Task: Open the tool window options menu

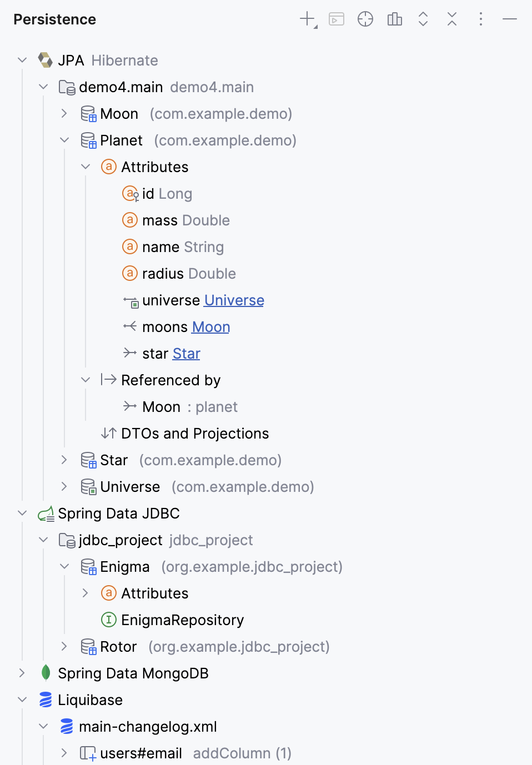Action: point(480,18)
